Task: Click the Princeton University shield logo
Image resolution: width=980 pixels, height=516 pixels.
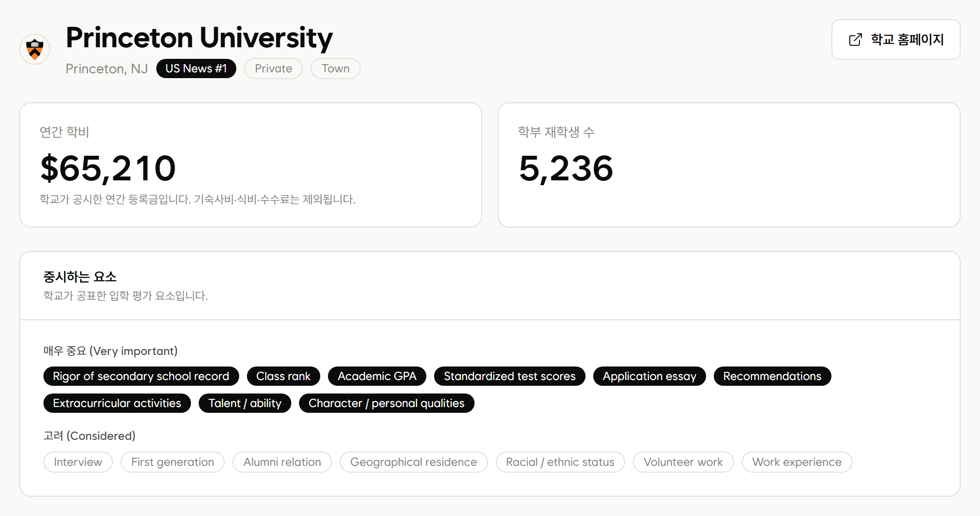Action: [35, 49]
